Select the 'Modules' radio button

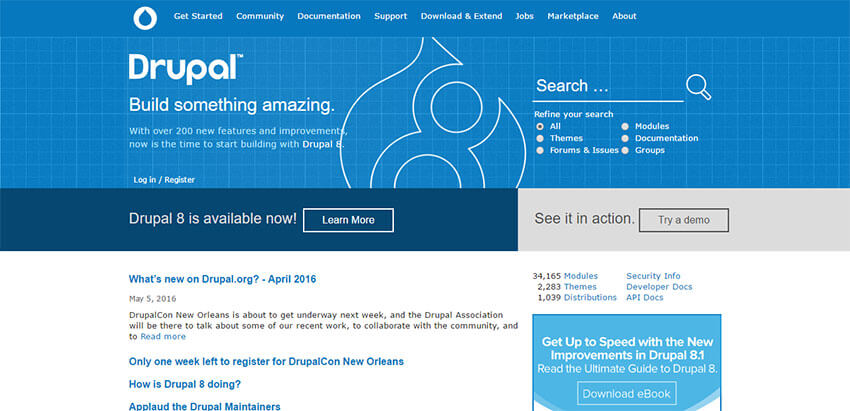pyautogui.click(x=626, y=127)
